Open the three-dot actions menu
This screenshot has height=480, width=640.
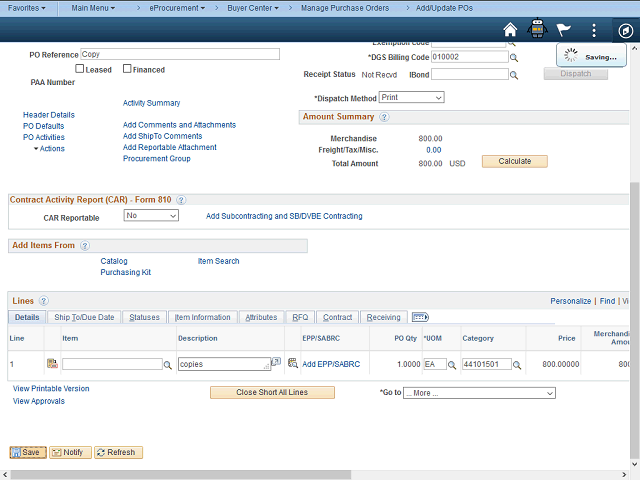point(594,30)
